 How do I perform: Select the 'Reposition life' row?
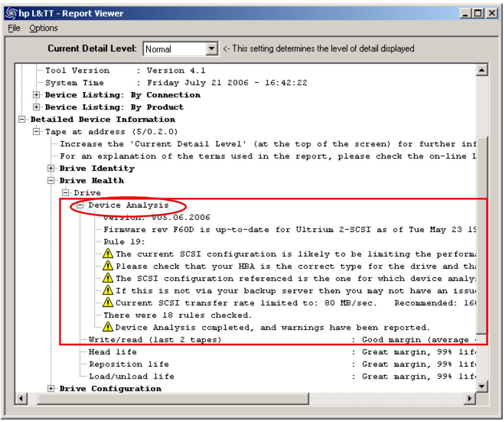(282, 364)
